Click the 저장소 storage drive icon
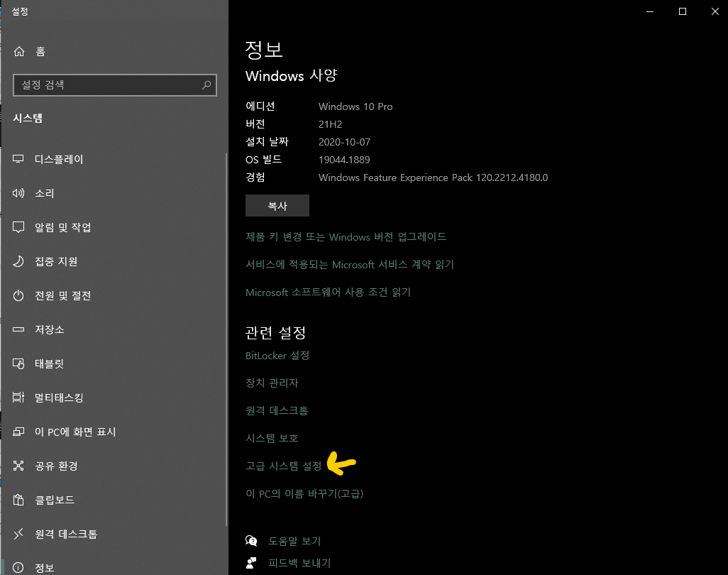Screen dimensions: 728x575 tap(18, 329)
